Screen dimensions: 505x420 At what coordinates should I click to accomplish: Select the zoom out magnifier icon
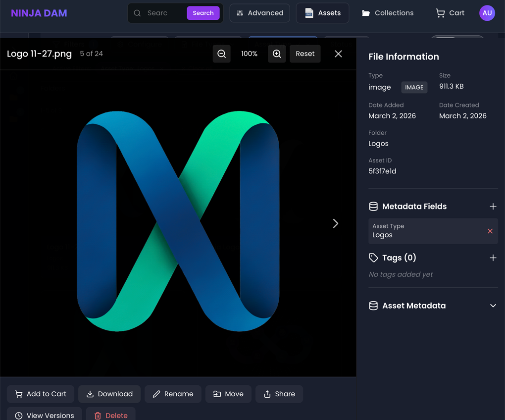[x=221, y=53]
